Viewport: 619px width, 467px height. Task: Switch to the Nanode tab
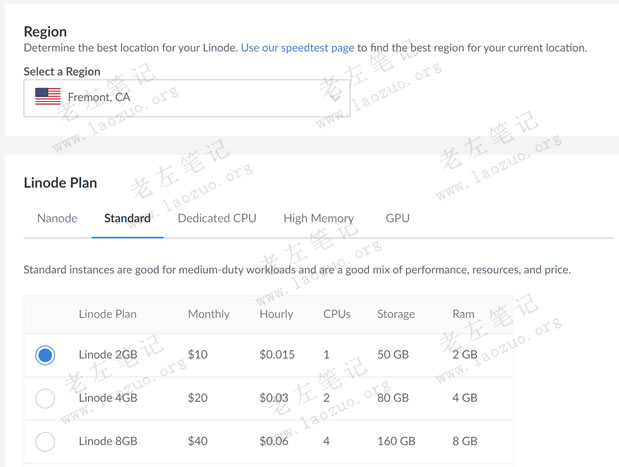click(57, 218)
